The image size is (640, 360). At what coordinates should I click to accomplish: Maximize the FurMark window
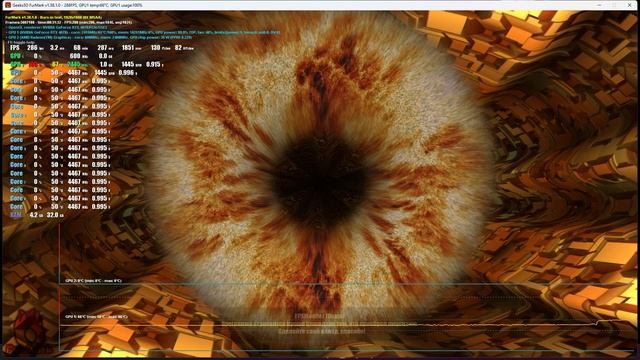pos(614,5)
